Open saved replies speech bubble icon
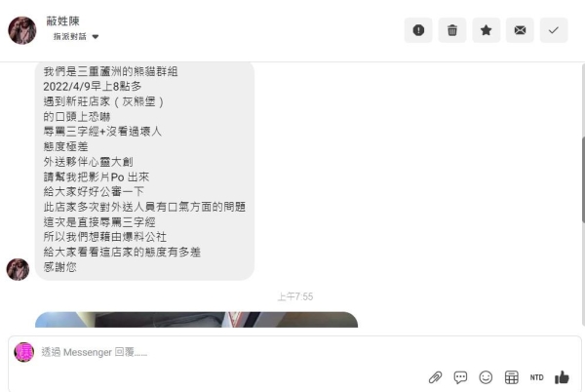This screenshot has width=585, height=392. click(460, 377)
